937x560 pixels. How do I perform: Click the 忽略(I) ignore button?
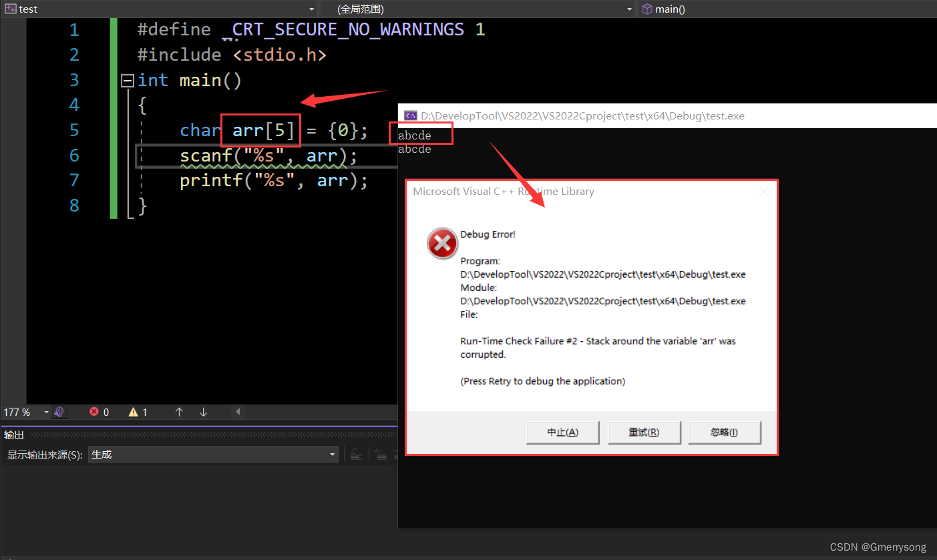(x=724, y=432)
